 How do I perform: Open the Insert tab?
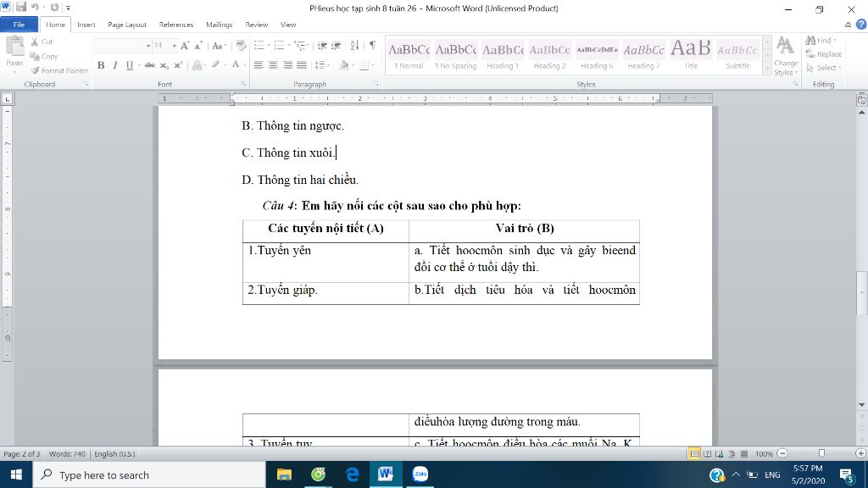pos(86,25)
